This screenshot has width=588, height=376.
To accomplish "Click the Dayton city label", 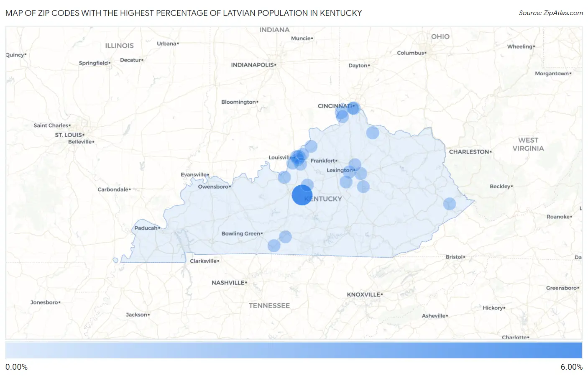I will pos(358,65).
